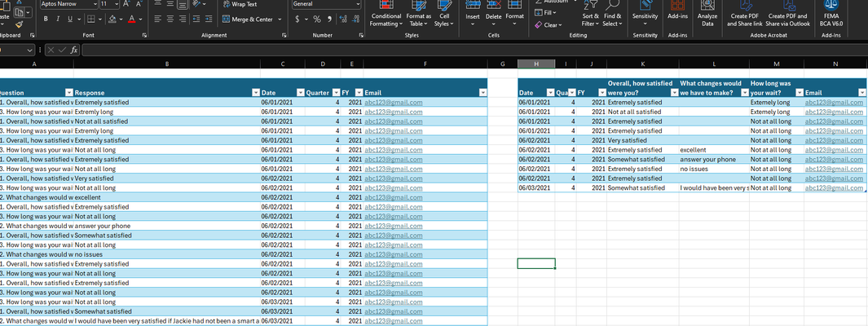Viewport: 868px width, 326px height.
Task: Open the font size dropdown
Action: pos(117,4)
